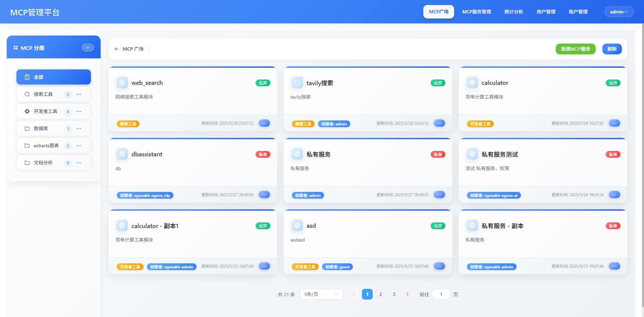Click the tavily搜索 card search icon
This screenshot has width=644, height=317.
[x=297, y=83]
